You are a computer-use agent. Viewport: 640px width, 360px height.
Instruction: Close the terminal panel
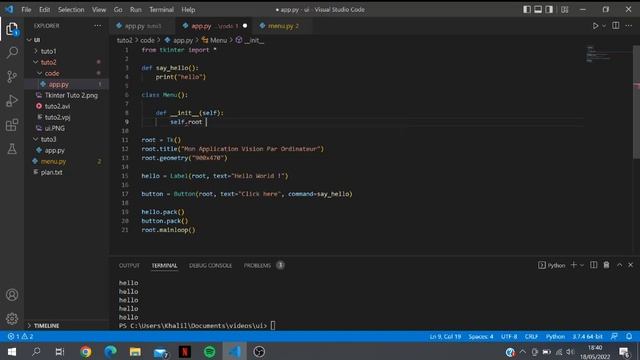631,265
